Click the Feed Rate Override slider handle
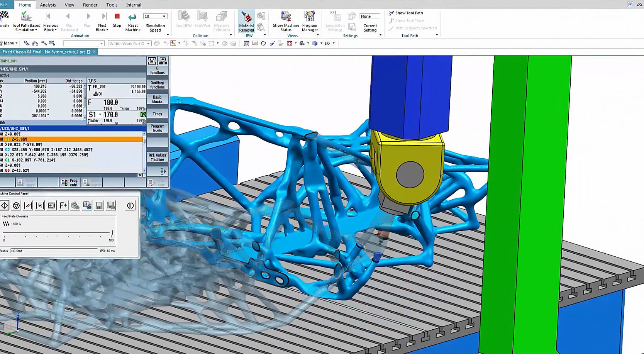Viewport: 644px width, 354px height. [x=112, y=233]
